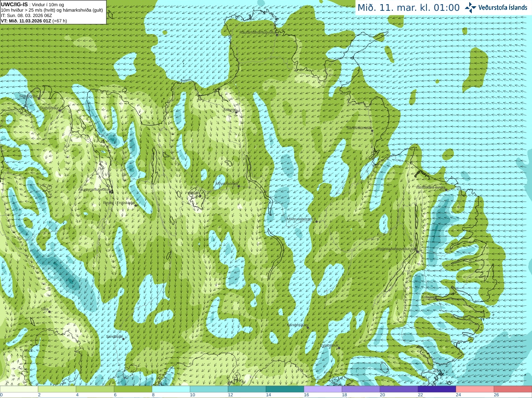Click the 'Veðurstofa Íslands' name text

[x=503, y=7]
